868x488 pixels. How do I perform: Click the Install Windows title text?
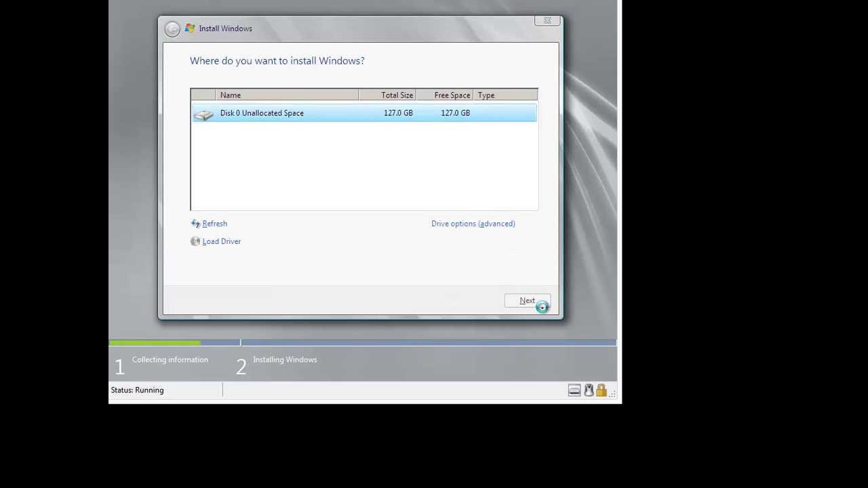pos(226,28)
